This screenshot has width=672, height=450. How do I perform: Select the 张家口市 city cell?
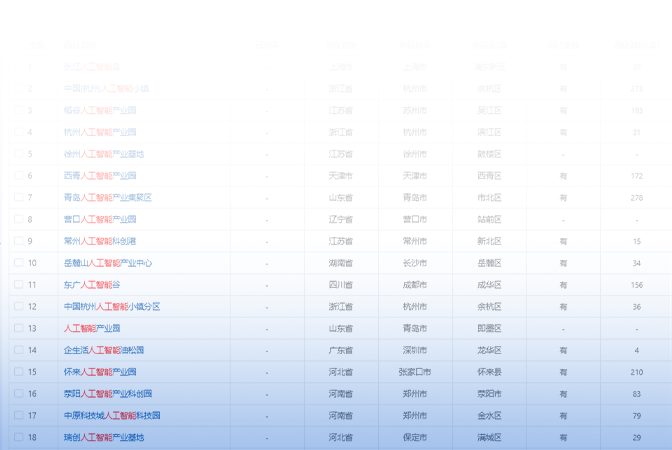click(x=415, y=372)
